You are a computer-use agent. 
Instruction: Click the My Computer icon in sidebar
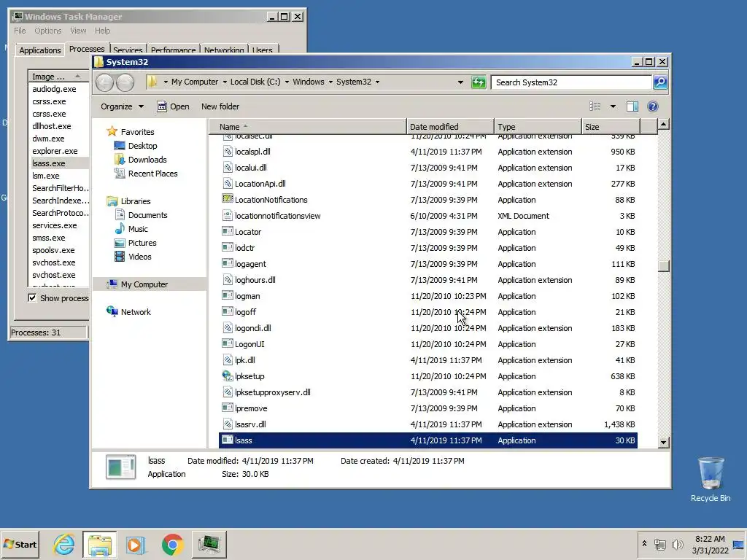click(112, 284)
